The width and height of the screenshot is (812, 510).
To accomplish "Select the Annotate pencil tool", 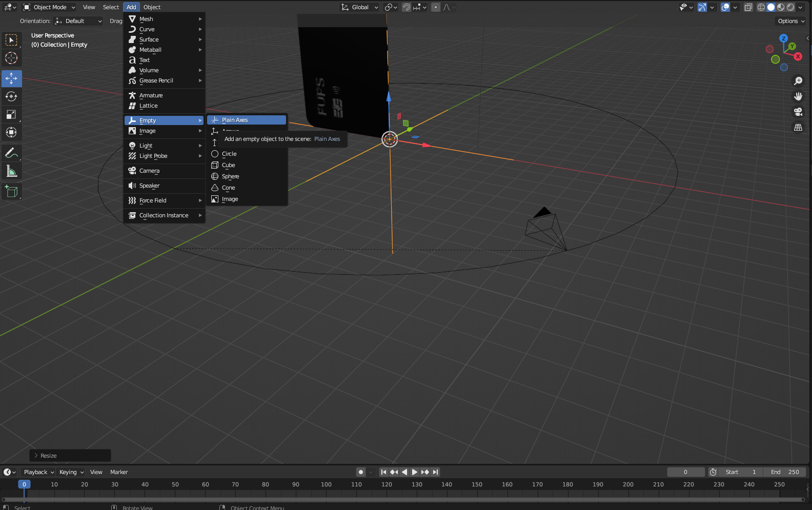I will point(11,153).
